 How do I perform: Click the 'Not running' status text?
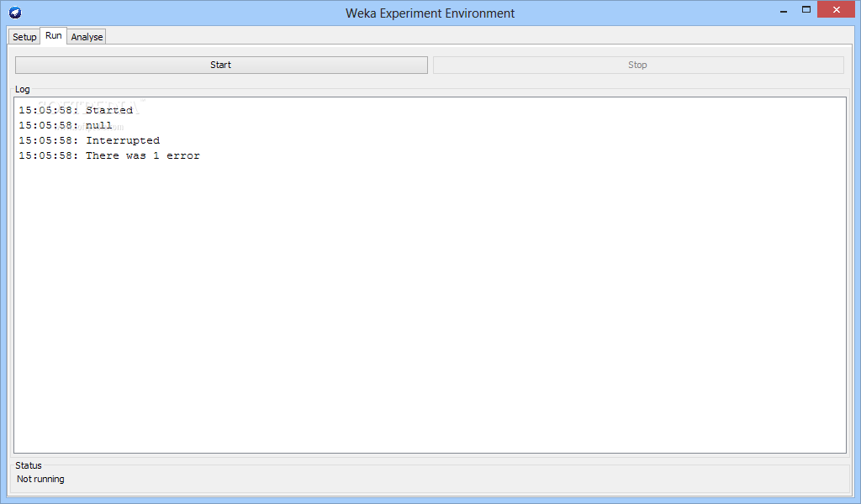(40, 479)
